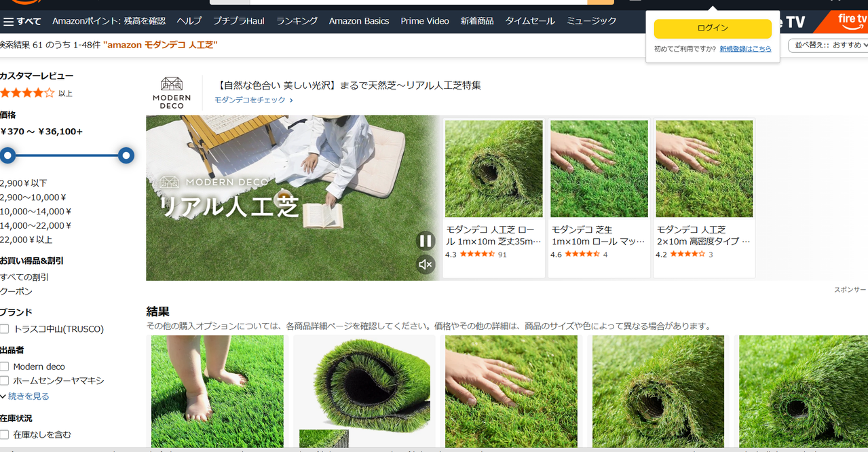
Task: Open result image with bare feet on grass
Action: [217, 392]
